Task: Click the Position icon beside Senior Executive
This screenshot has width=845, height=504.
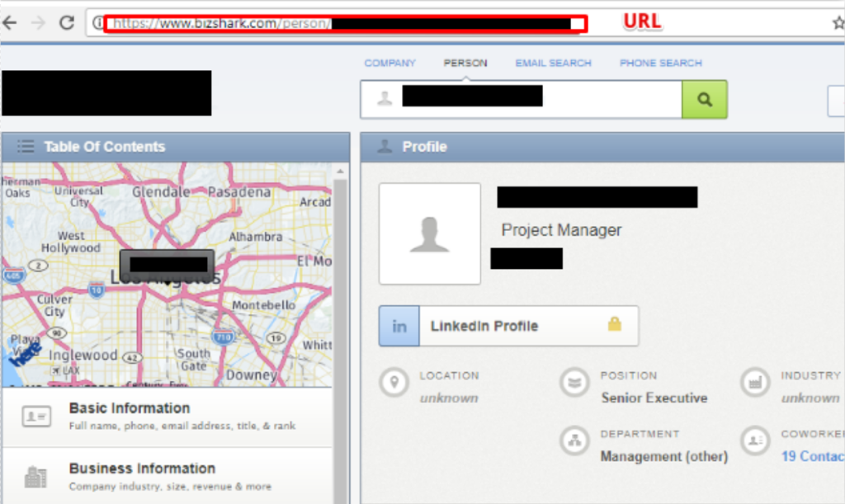Action: (574, 383)
